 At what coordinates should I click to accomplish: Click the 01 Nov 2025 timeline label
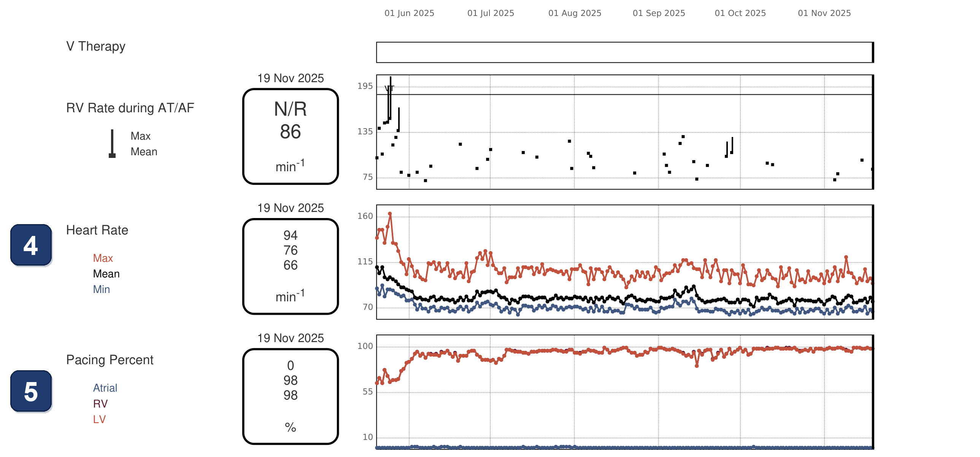[824, 13]
